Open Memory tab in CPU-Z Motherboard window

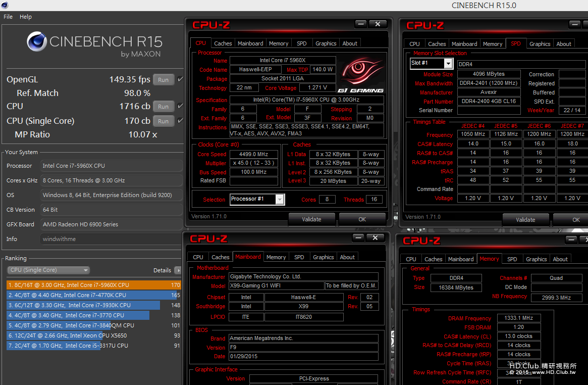click(x=277, y=257)
